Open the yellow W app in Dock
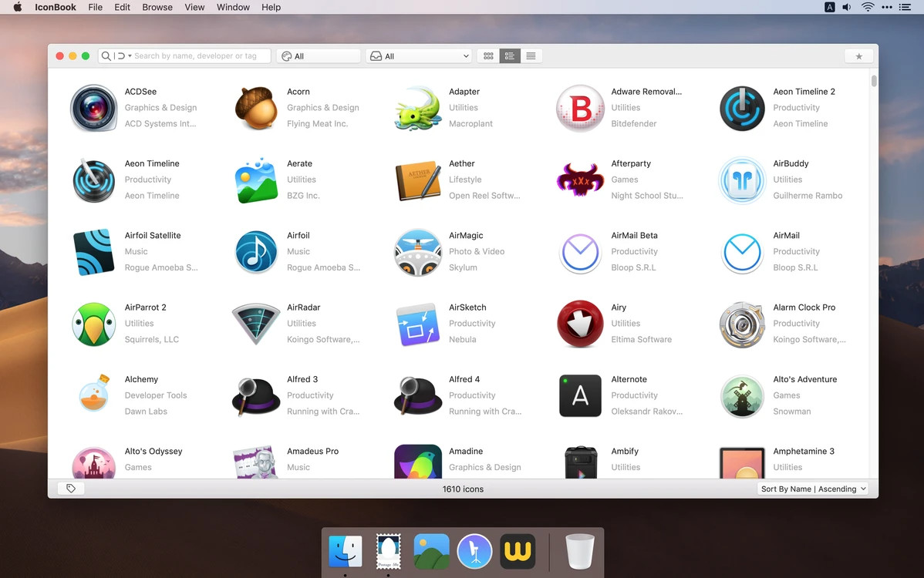Screen dimensions: 924x578 point(518,551)
